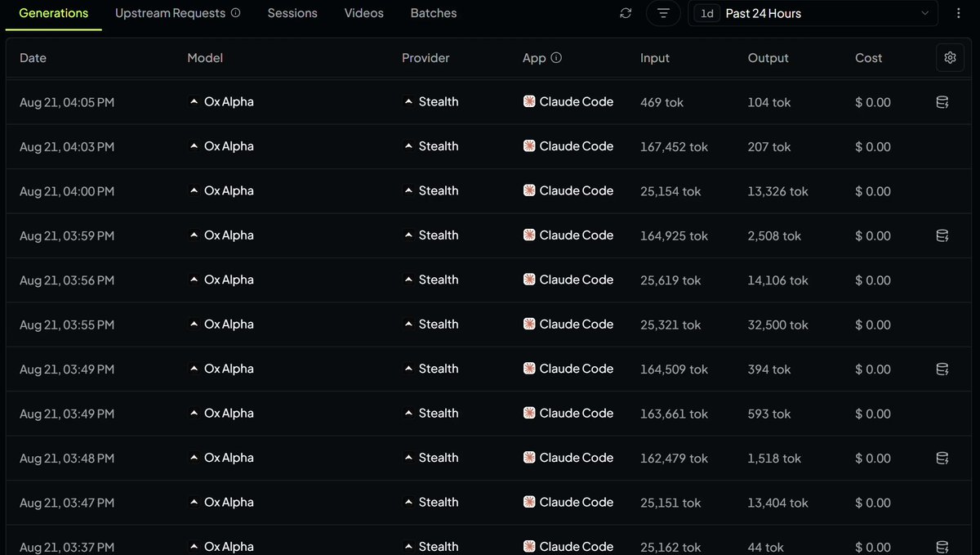
Task: Open the filter options button
Action: coord(663,13)
